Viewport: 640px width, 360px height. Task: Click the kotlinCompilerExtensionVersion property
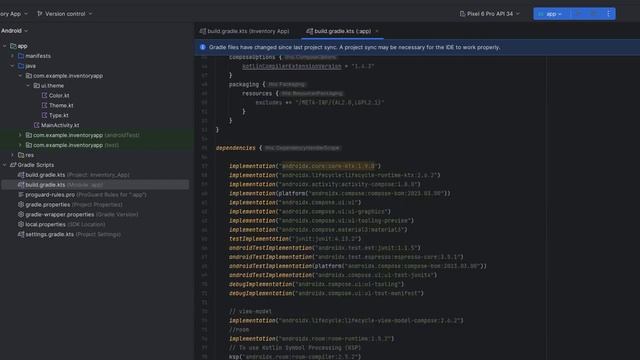coord(291,66)
